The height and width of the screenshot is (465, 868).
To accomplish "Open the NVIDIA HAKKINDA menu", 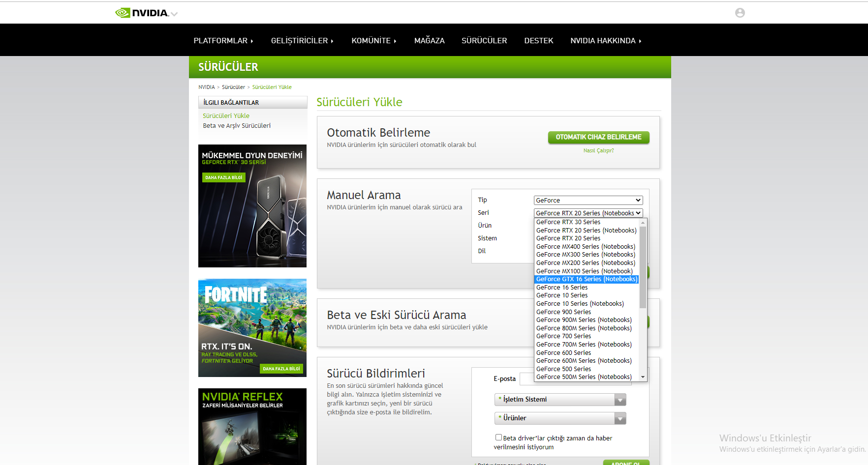I will coord(606,41).
